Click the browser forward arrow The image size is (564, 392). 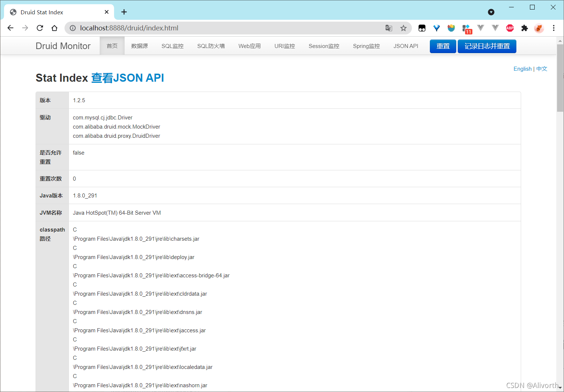[25, 28]
